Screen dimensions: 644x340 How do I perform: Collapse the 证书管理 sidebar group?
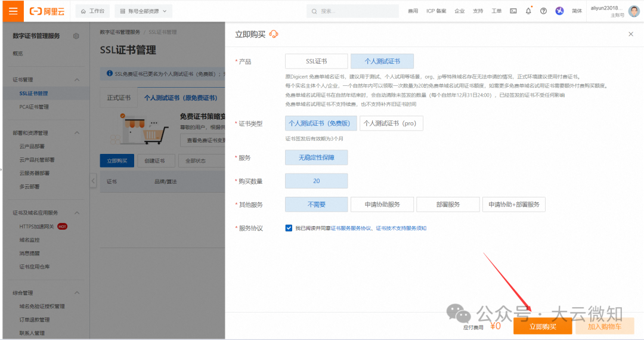click(x=77, y=80)
